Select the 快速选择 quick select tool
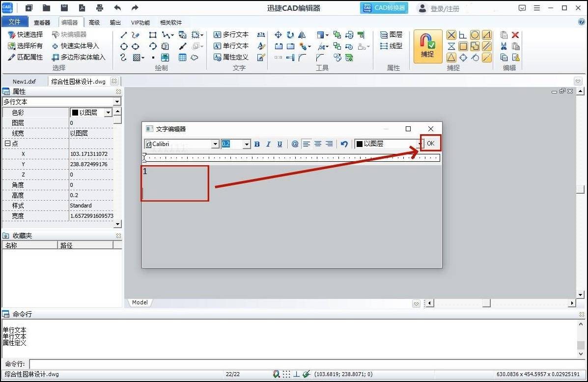This screenshot has width=588, height=382. [26, 34]
